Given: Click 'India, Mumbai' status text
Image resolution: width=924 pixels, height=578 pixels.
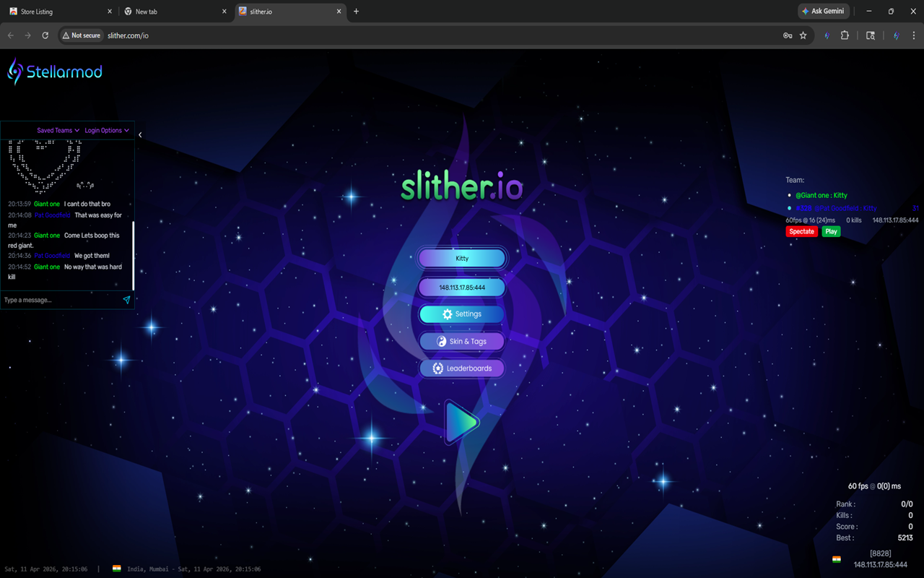Looking at the screenshot, I should (149, 569).
